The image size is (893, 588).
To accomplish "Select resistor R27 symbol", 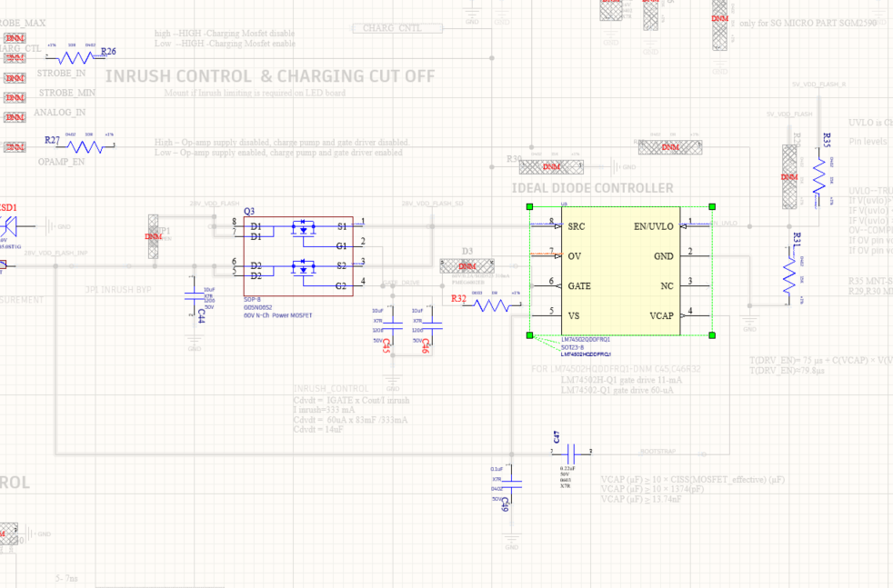I will (85, 147).
